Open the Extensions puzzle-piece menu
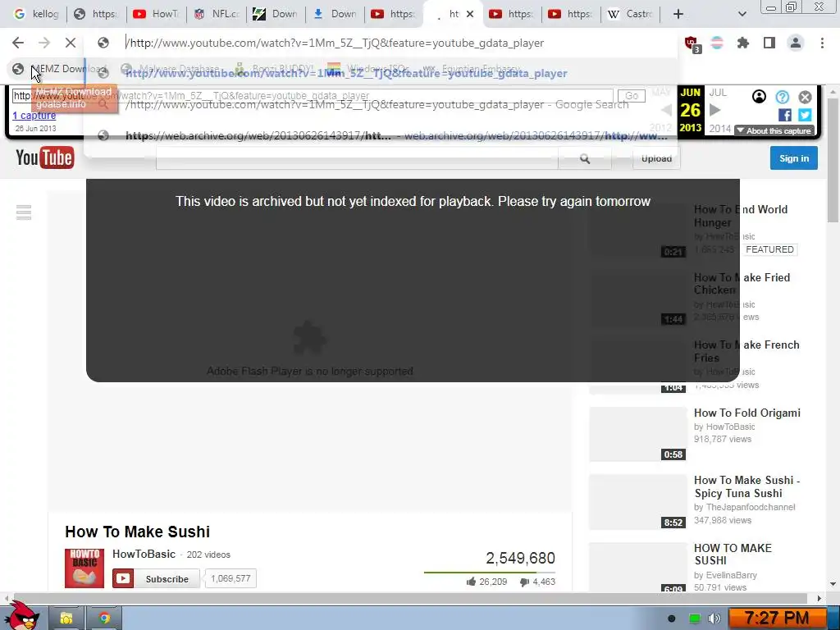 pyautogui.click(x=742, y=43)
